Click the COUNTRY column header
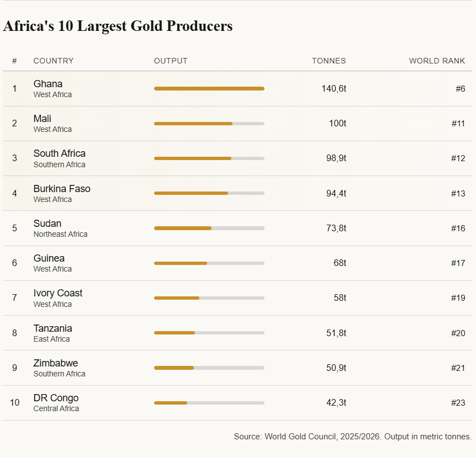This screenshot has height=457, width=476. [54, 61]
